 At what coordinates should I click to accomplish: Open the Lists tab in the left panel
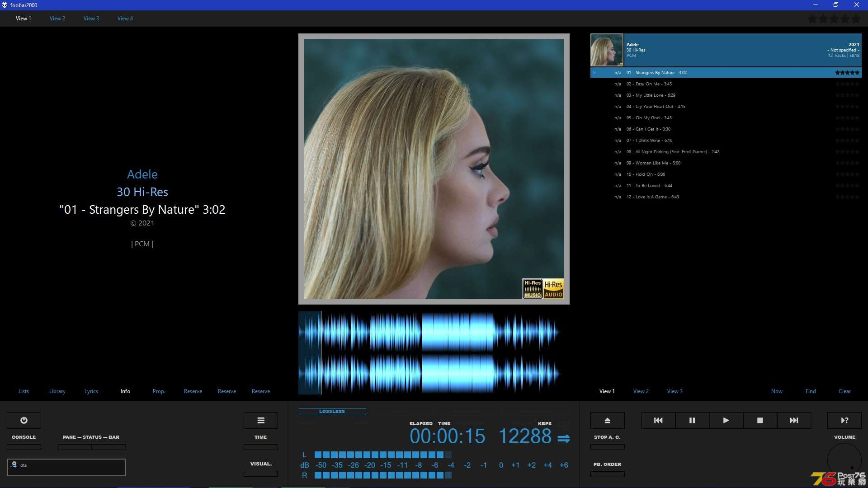[x=24, y=391]
